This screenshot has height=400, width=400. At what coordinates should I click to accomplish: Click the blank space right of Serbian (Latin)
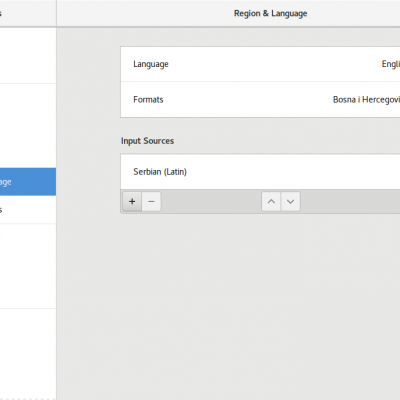coord(293,172)
